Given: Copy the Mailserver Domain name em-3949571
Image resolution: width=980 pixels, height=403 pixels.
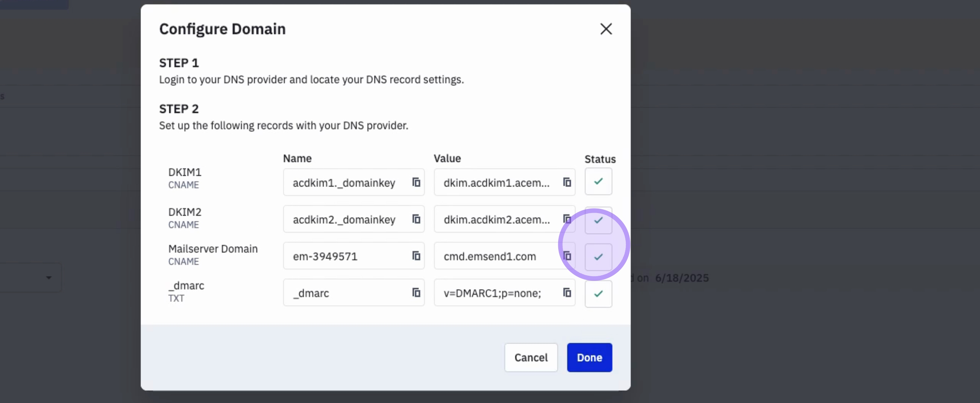Looking at the screenshot, I should (x=416, y=256).
